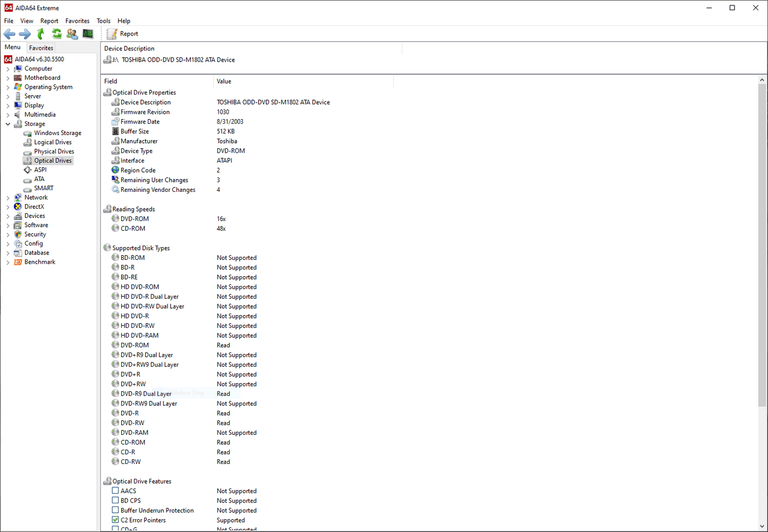Click the vertical scrollbar down arrow

coord(762,526)
